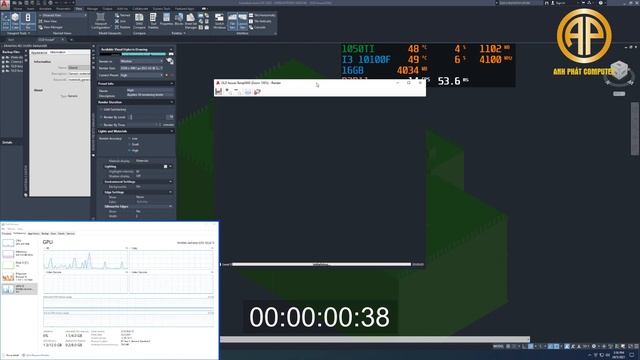This screenshot has height=360, width=640.
Task: Open Performance tab in Task Manager
Action: [19, 233]
